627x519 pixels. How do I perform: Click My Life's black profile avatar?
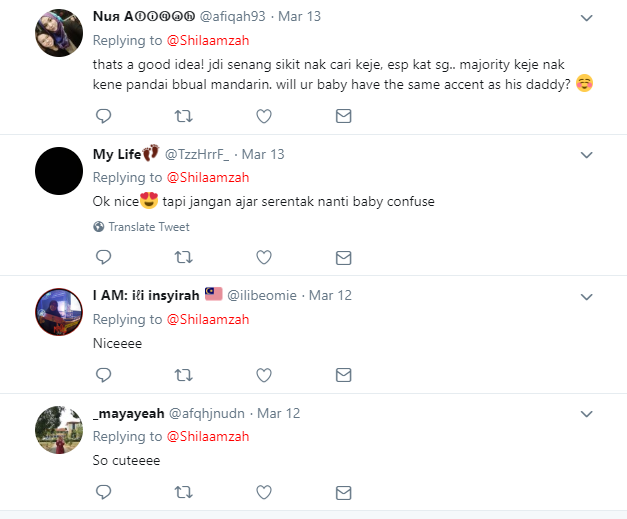(58, 172)
